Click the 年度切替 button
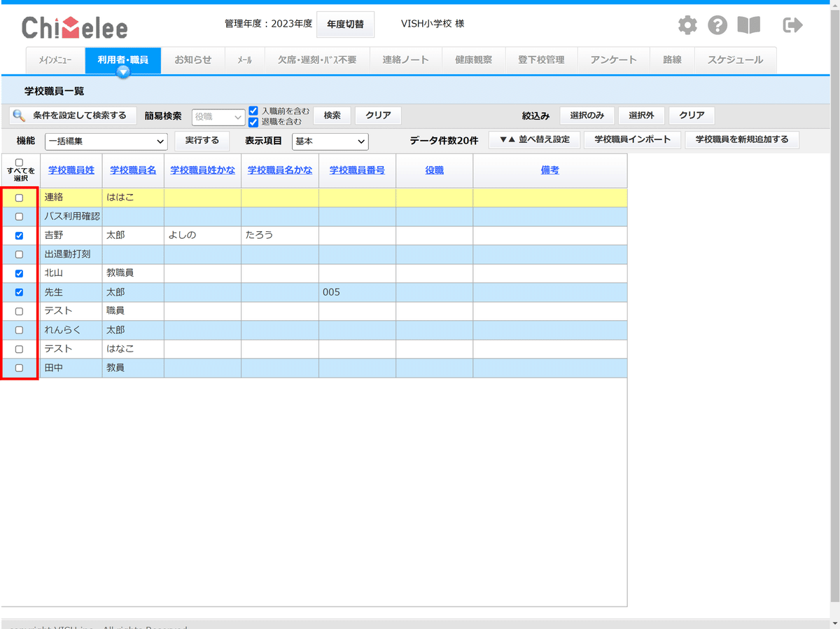 [345, 25]
